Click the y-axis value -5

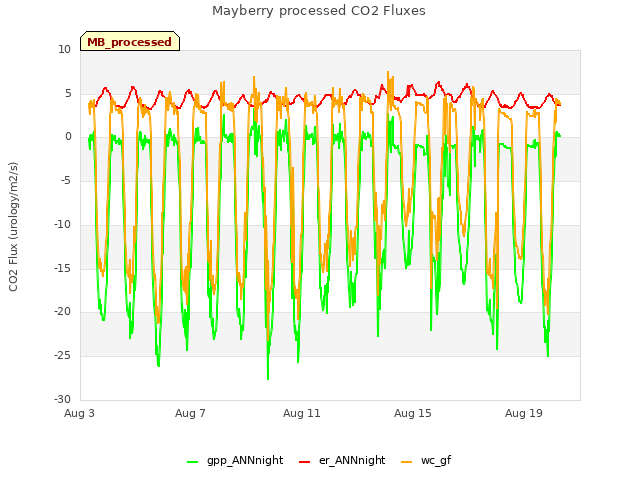(66, 180)
